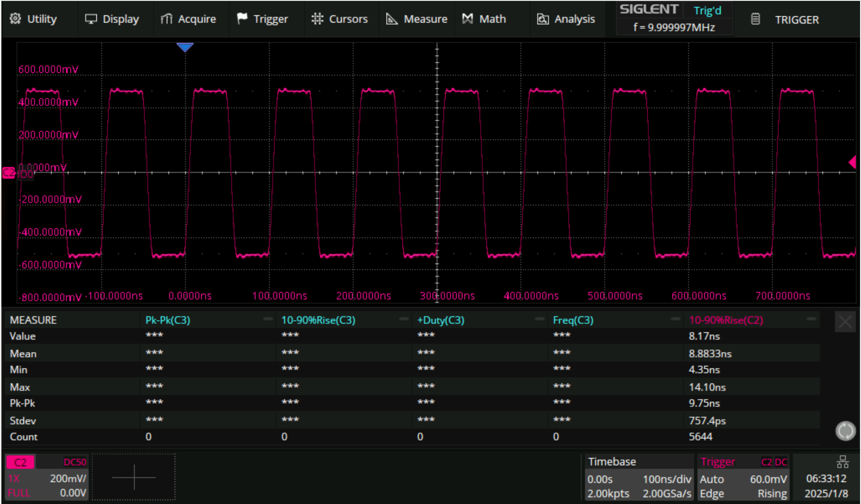Click the DC50 coupling indicator
861x504 pixels.
tap(75, 462)
